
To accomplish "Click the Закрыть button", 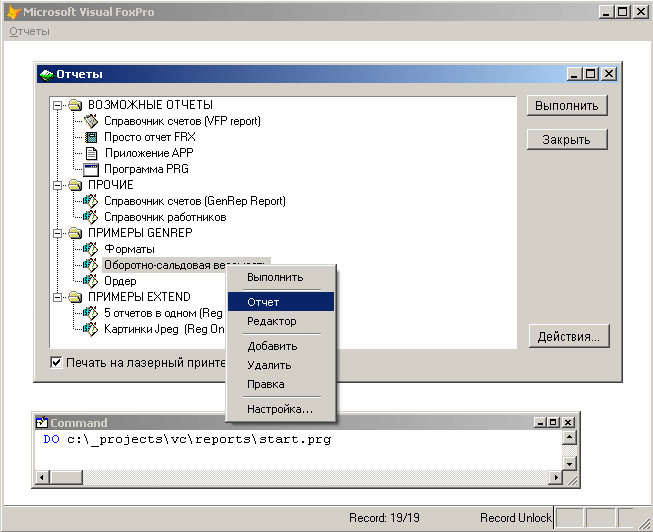I will pos(567,140).
